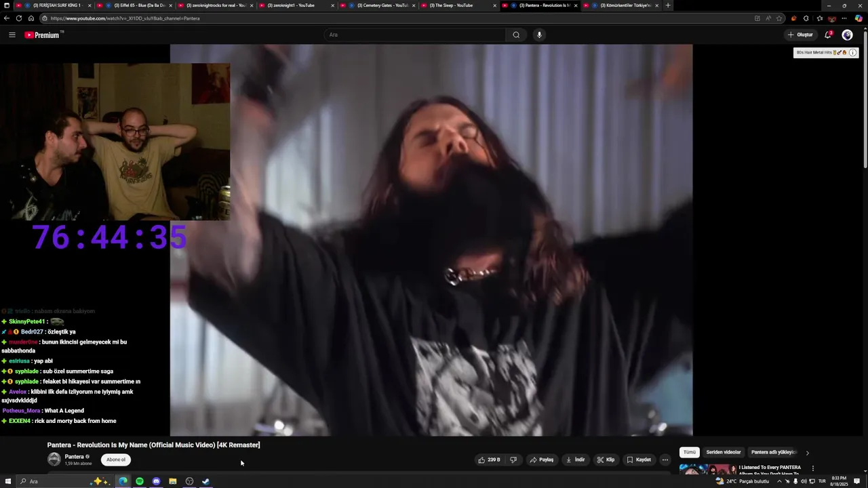Image resolution: width=868 pixels, height=488 pixels.
Task: Open options for the Pantera album recommendation
Action: (812, 468)
